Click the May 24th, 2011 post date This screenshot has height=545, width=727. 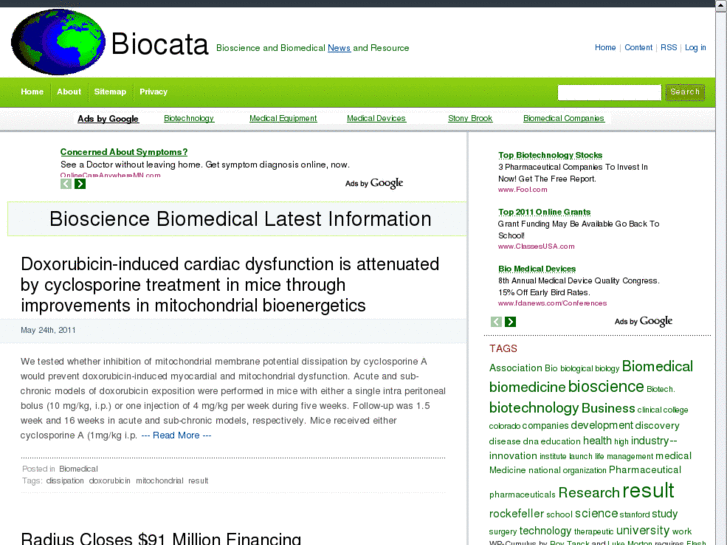click(x=48, y=330)
